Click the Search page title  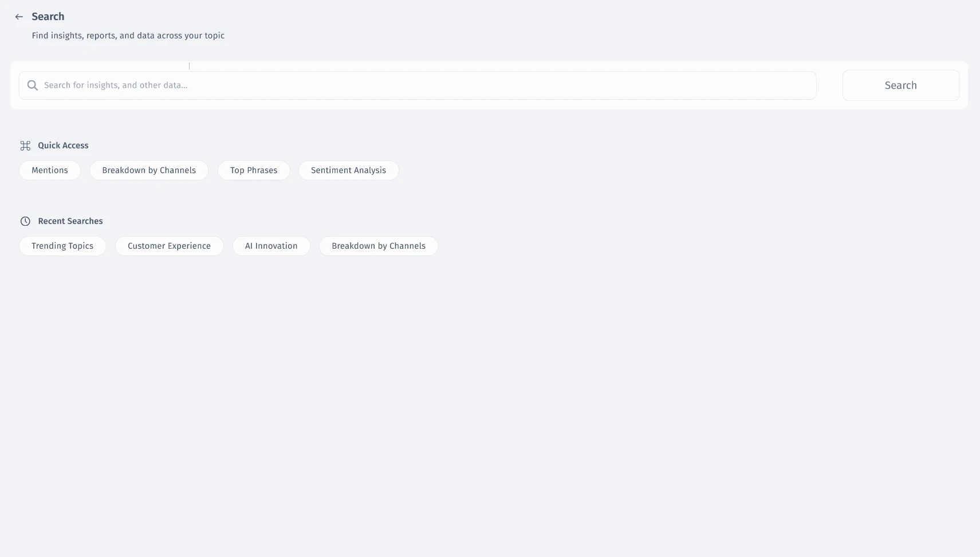tap(48, 17)
